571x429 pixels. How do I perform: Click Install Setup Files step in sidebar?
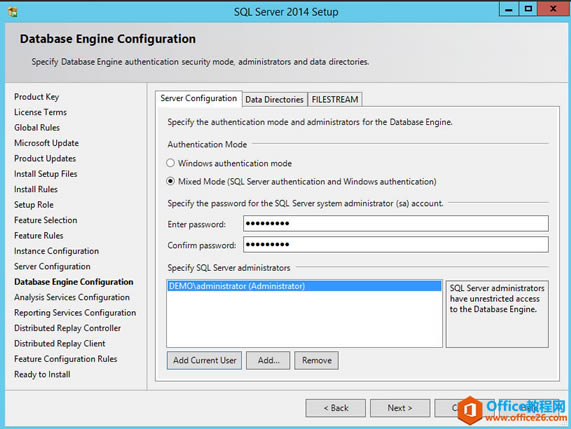click(x=46, y=174)
